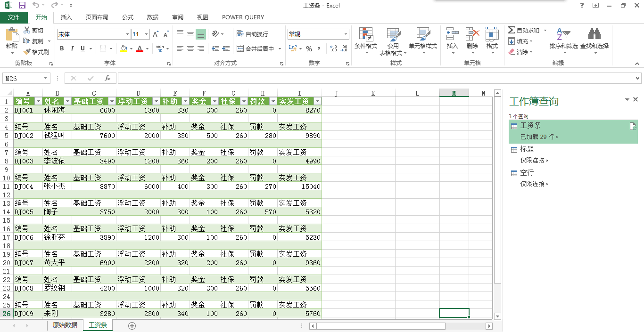
Task: Click Fill (填充) button
Action: (519, 41)
